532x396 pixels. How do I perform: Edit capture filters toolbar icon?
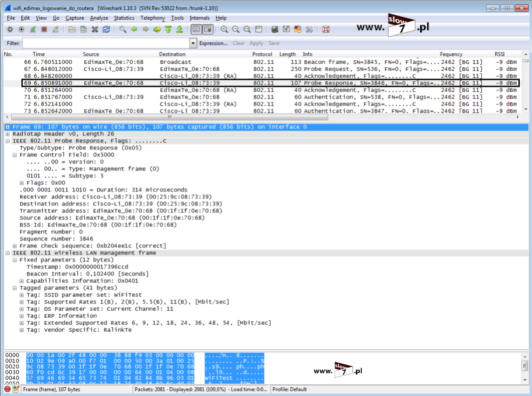click(x=275, y=29)
